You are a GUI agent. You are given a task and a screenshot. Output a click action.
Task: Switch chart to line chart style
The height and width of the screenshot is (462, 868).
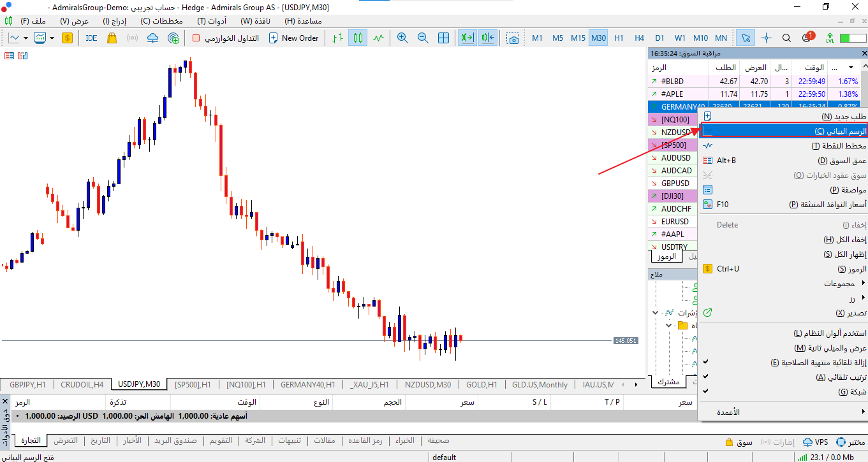point(379,38)
